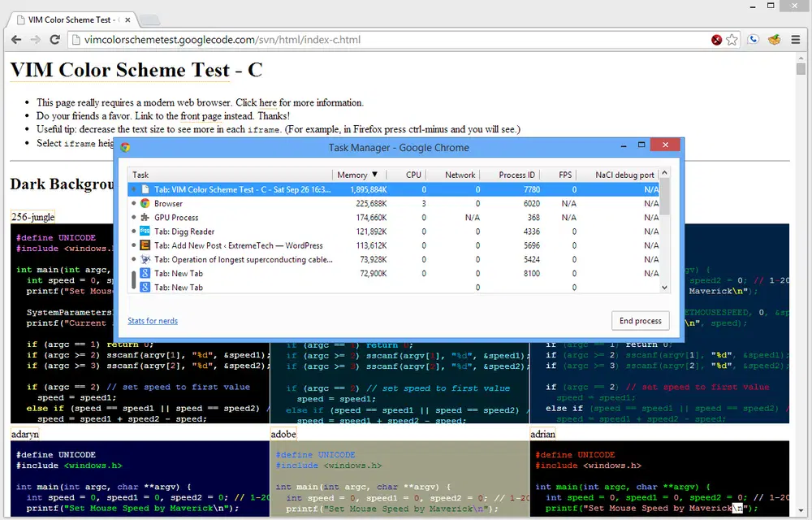Viewport: 812px width, 520px height.
Task: Click the 225,688K memory value
Action: click(x=371, y=204)
